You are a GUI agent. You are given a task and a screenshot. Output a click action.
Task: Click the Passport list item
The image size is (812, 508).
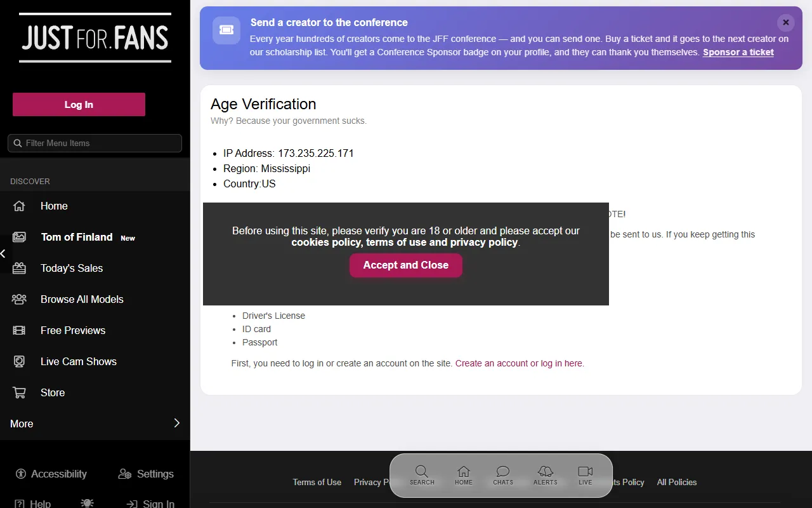click(x=260, y=342)
